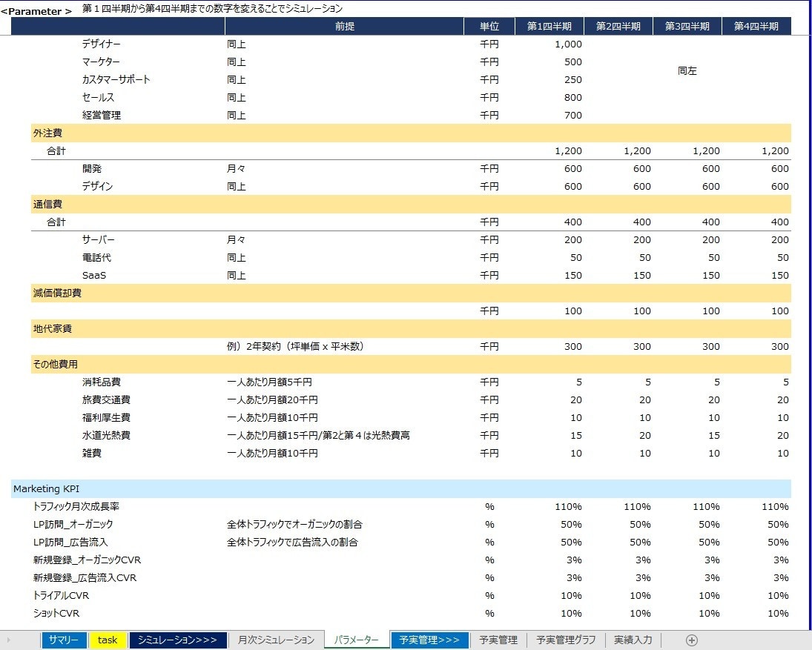
Task: Select the パラメーター sheet tab
Action: point(356,640)
